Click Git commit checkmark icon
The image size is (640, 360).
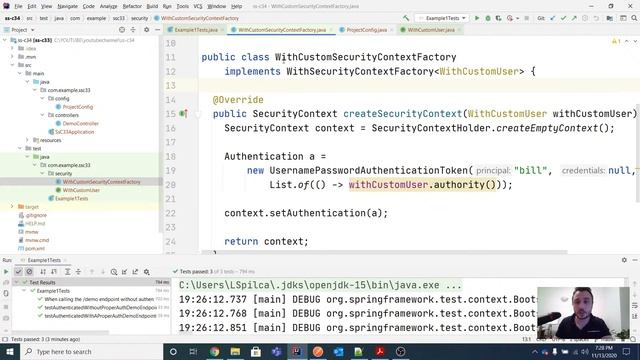pos(563,18)
